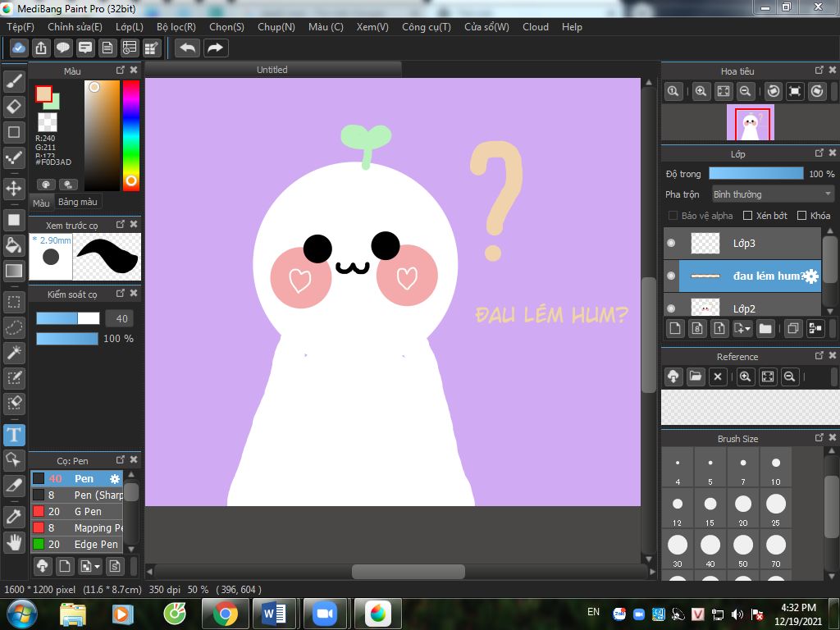This screenshot has width=840, height=630.
Task: Select the Fill Rectangle shape tool
Action: [14, 220]
